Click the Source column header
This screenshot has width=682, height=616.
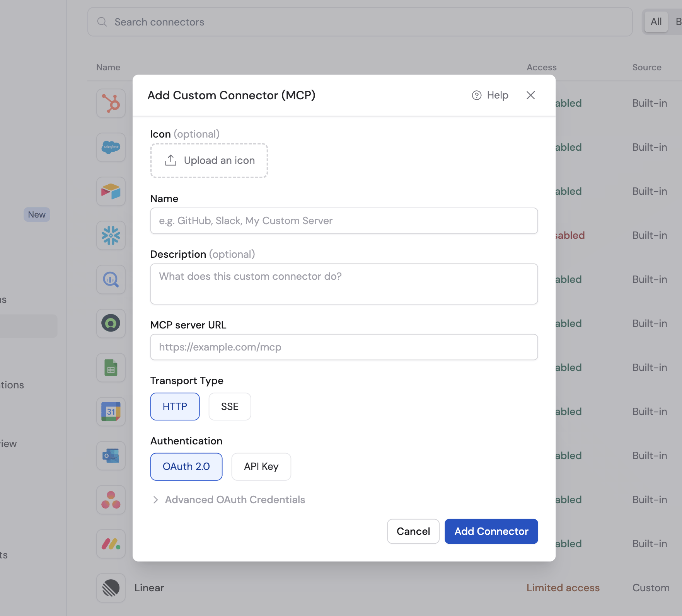647,67
